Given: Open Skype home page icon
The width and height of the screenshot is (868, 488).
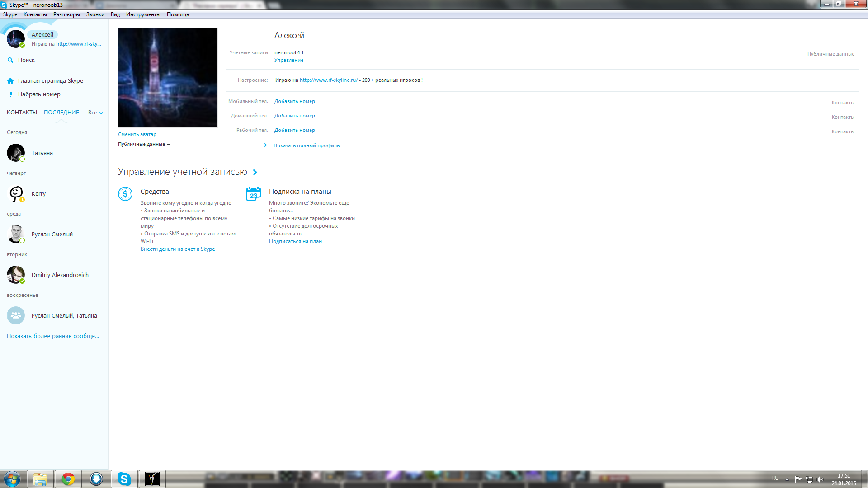Looking at the screenshot, I should point(10,81).
